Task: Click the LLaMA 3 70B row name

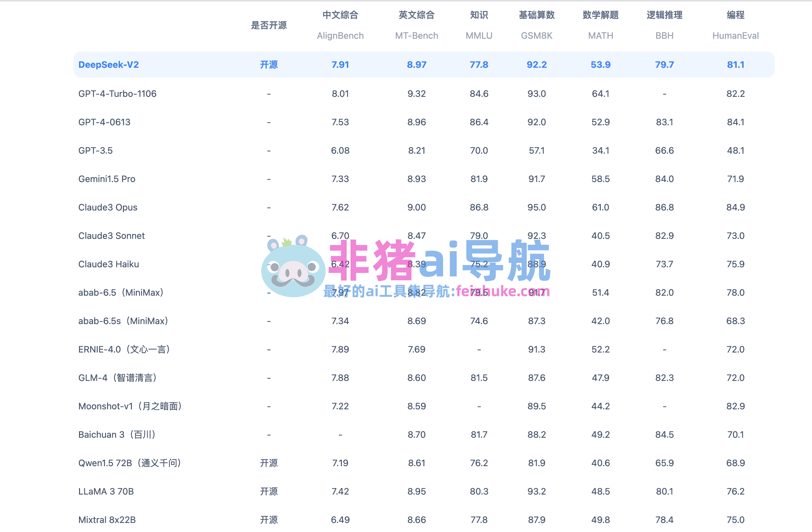Action: click(106, 491)
